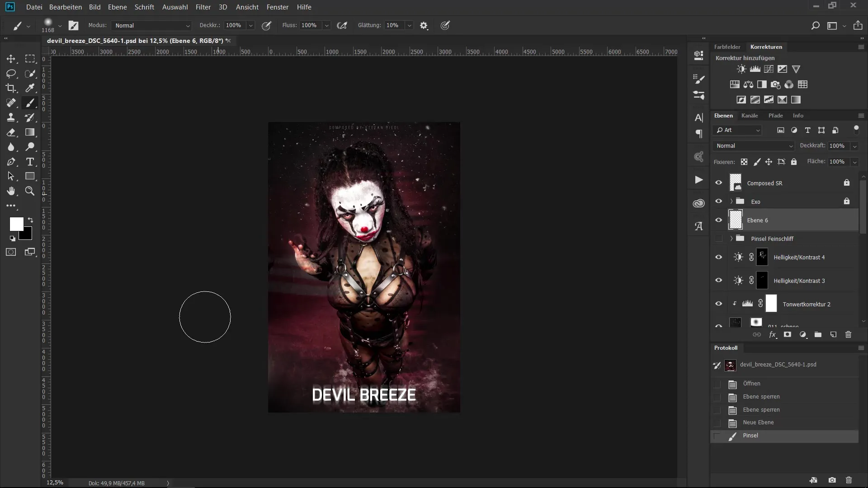Open layer filter Art dropdown
The height and width of the screenshot is (488, 868).
click(738, 130)
